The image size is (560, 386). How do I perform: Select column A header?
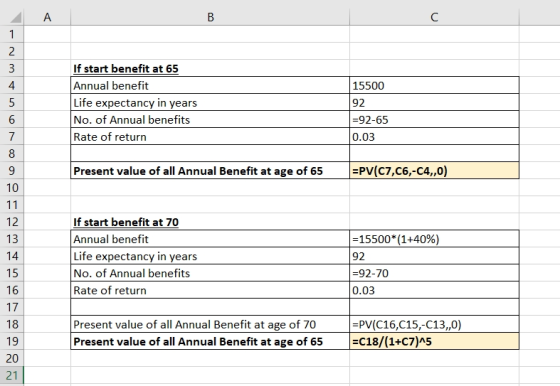click(x=47, y=17)
